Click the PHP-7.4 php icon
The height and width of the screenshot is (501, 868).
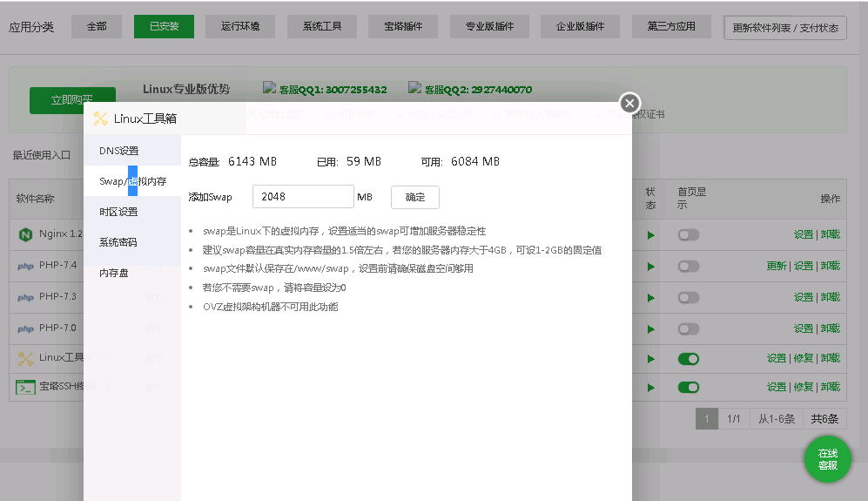(25, 266)
